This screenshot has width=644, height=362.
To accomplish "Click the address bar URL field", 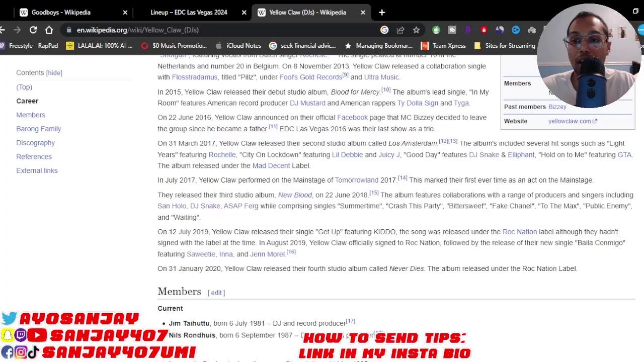I will (221, 30).
